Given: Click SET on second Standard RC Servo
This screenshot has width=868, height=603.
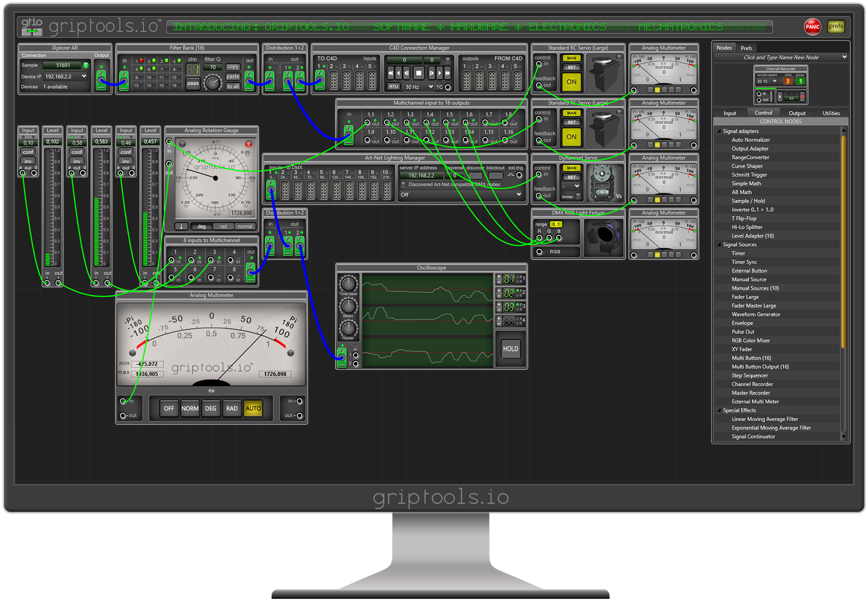Looking at the screenshot, I should [571, 122].
